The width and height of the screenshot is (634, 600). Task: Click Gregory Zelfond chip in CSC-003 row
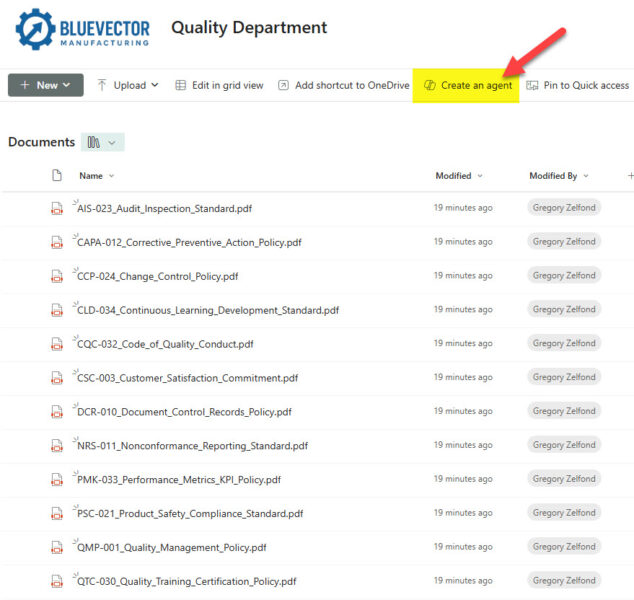click(564, 377)
